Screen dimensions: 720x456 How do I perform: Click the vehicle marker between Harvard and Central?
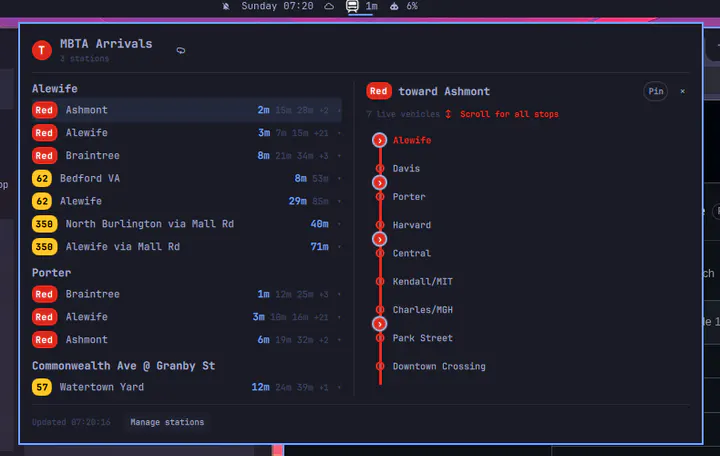point(379,239)
